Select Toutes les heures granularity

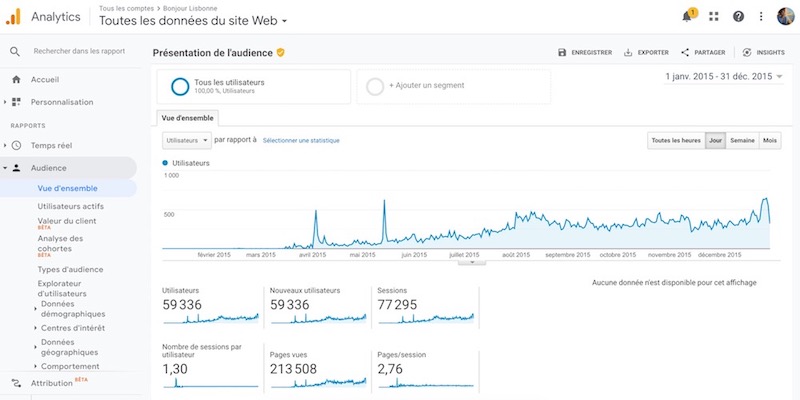tap(676, 141)
